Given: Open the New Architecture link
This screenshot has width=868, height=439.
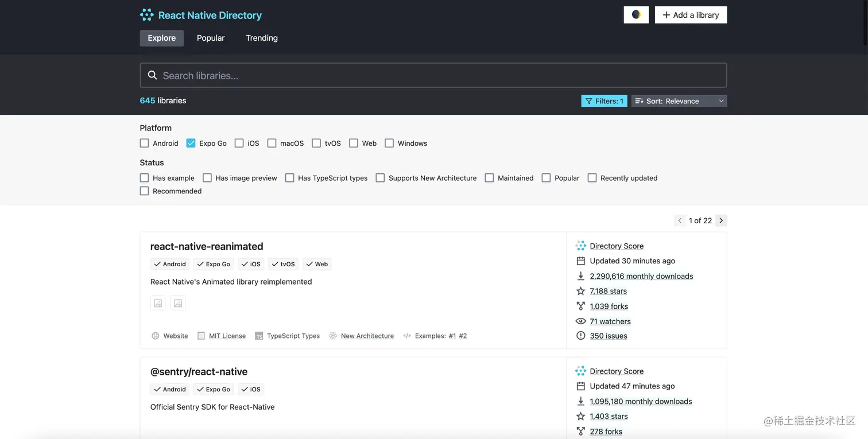Looking at the screenshot, I should (367, 336).
